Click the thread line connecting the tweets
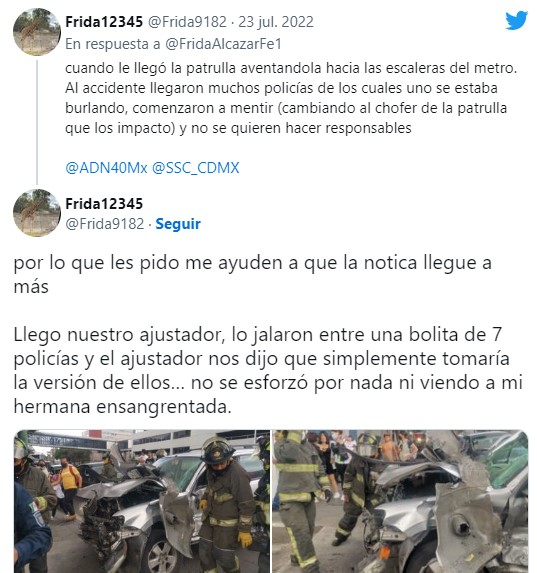This screenshot has height=573, width=537. click(37, 122)
